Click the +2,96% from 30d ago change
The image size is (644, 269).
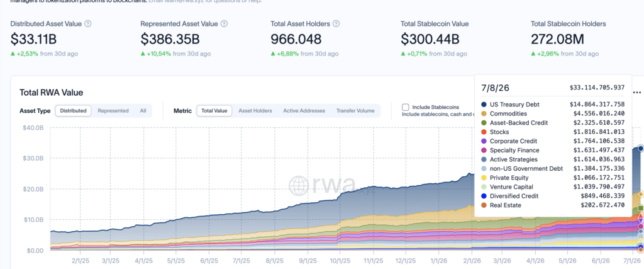pos(565,54)
